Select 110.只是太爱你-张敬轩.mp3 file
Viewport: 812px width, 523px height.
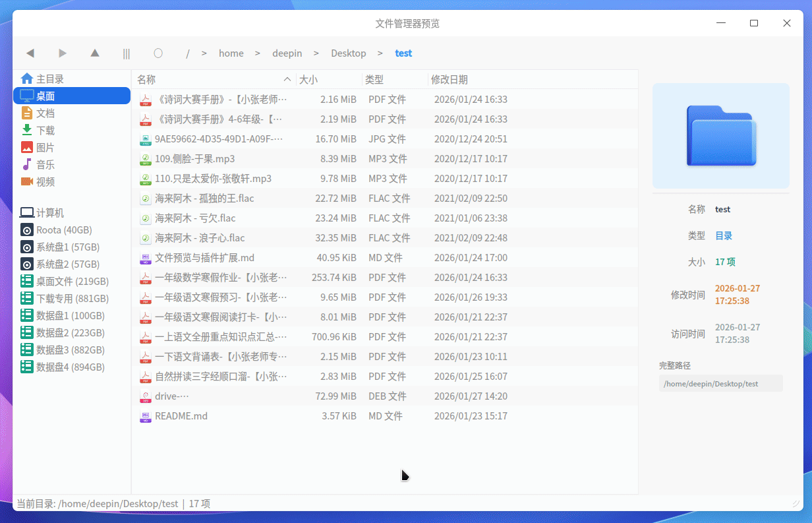point(385,179)
